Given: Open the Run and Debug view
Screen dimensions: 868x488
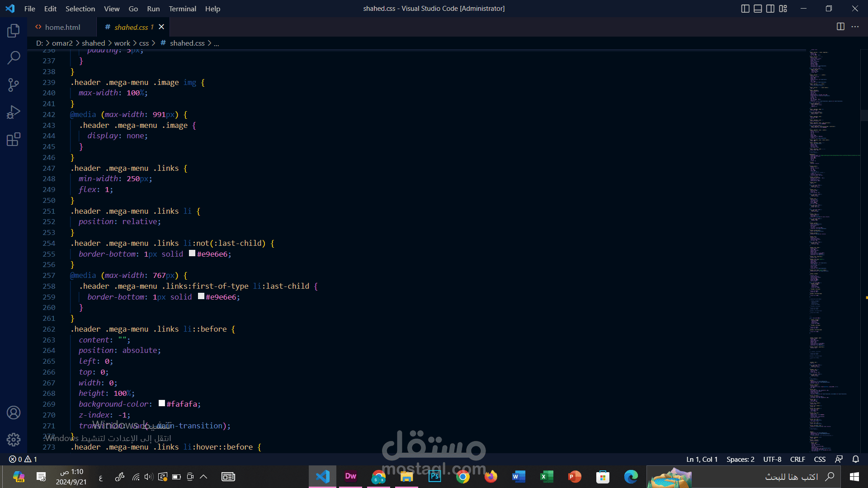Looking at the screenshot, I should point(14,112).
